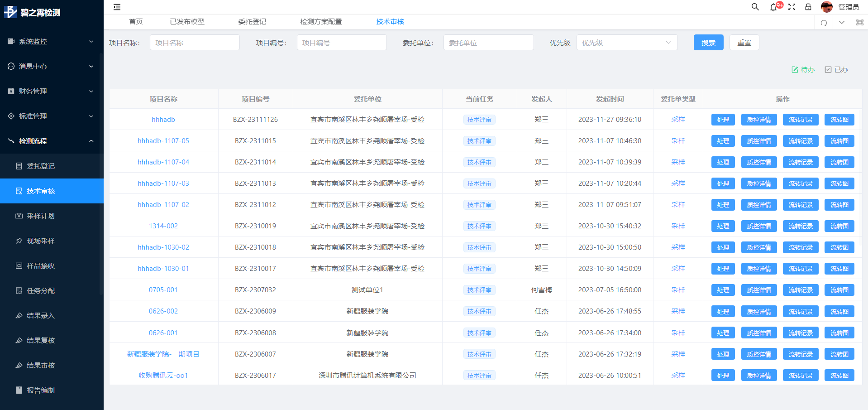868x410 pixels.
Task: Focus the 项目编号 input field
Action: pyautogui.click(x=342, y=43)
